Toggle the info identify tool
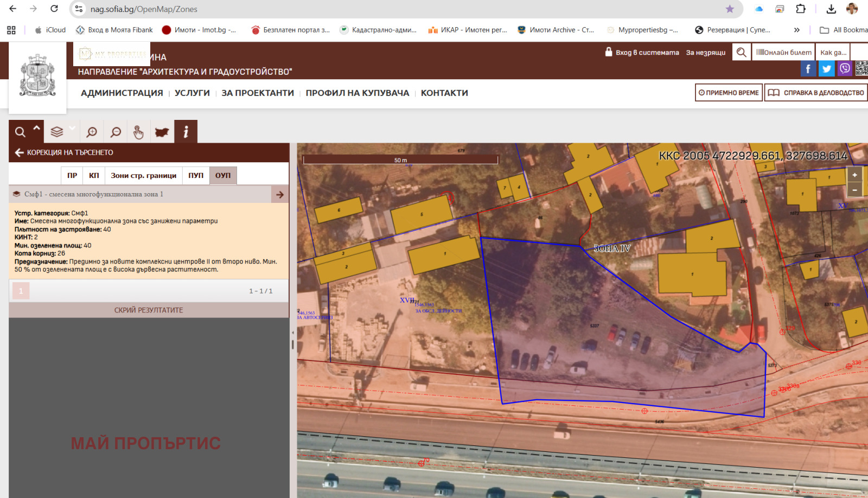The width and height of the screenshot is (868, 498). point(186,132)
